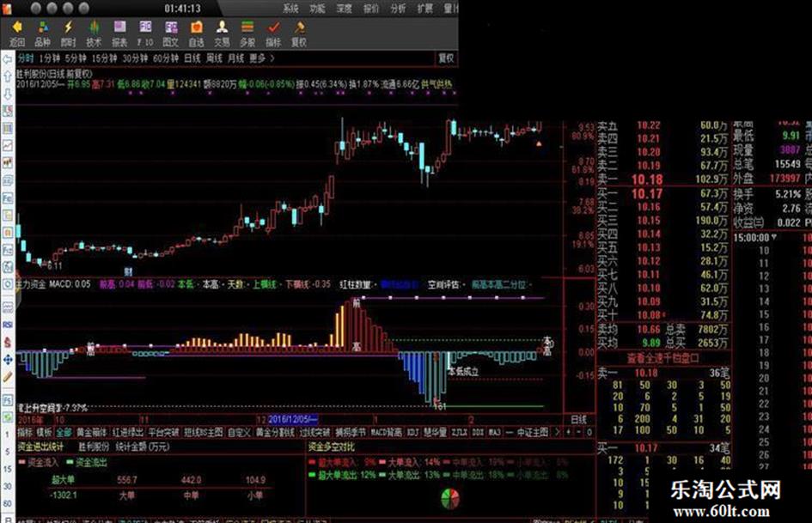The height and width of the screenshot is (523, 812).
Task: Switch to the 日线 daily chart tab
Action: pyautogui.click(x=192, y=58)
